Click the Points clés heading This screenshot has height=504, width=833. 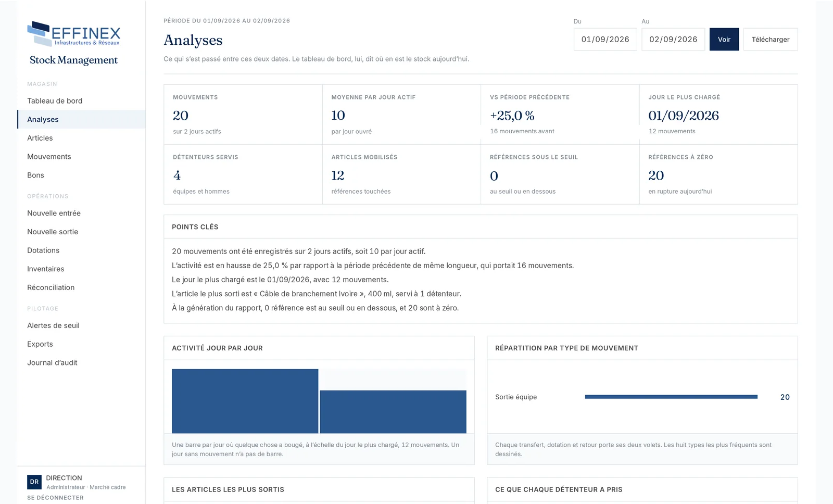[195, 227]
